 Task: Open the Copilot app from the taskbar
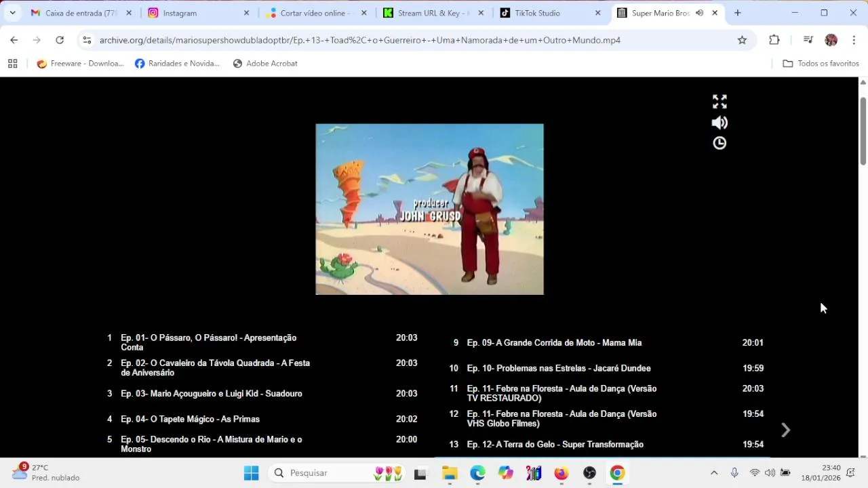[x=506, y=473]
